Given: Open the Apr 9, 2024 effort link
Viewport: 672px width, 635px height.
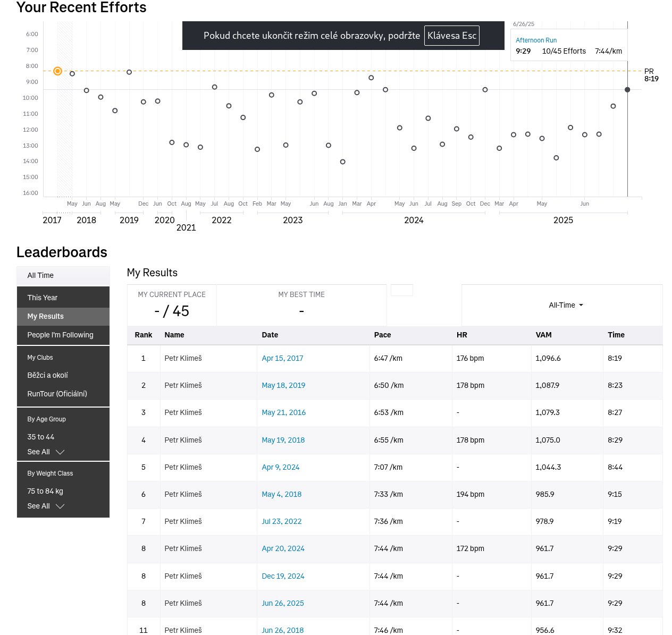Looking at the screenshot, I should (280, 467).
